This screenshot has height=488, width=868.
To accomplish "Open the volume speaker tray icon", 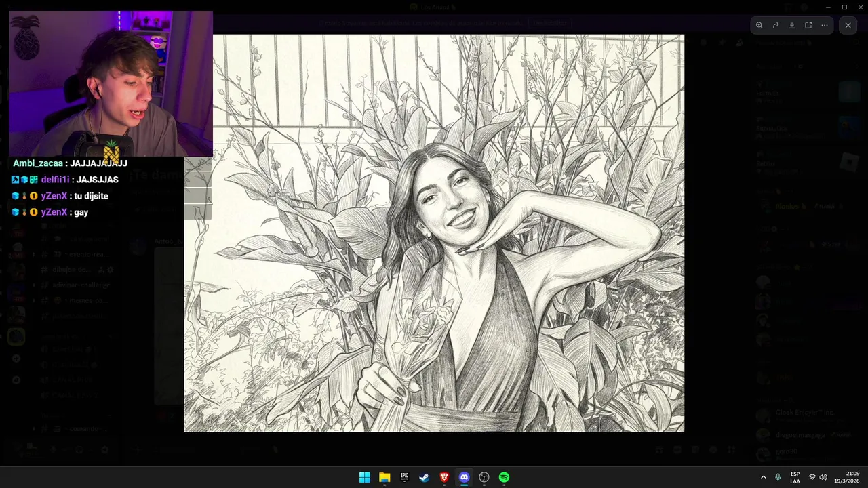I will click(x=823, y=477).
